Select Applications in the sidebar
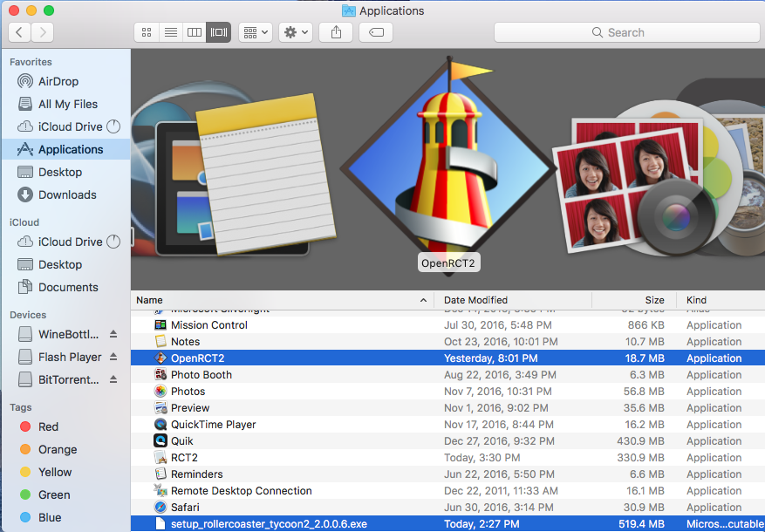765x532 pixels. (66, 149)
